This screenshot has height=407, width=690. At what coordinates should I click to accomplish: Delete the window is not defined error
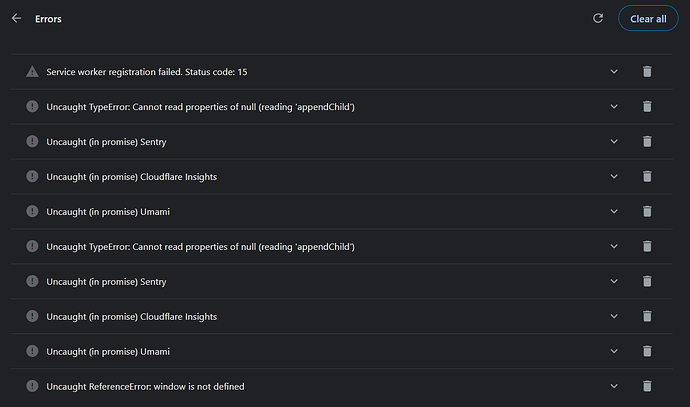pyautogui.click(x=647, y=386)
